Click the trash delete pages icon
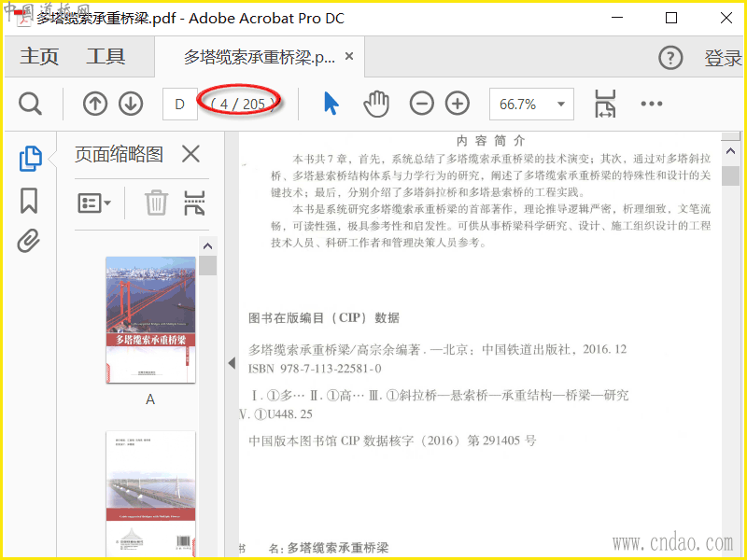This screenshot has height=560, width=747. pos(156,203)
